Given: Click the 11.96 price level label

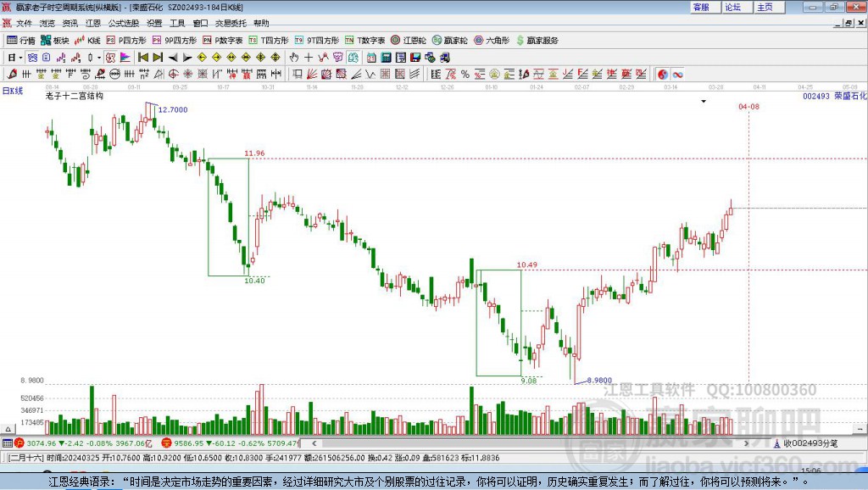Looking at the screenshot, I should pyautogui.click(x=254, y=153).
